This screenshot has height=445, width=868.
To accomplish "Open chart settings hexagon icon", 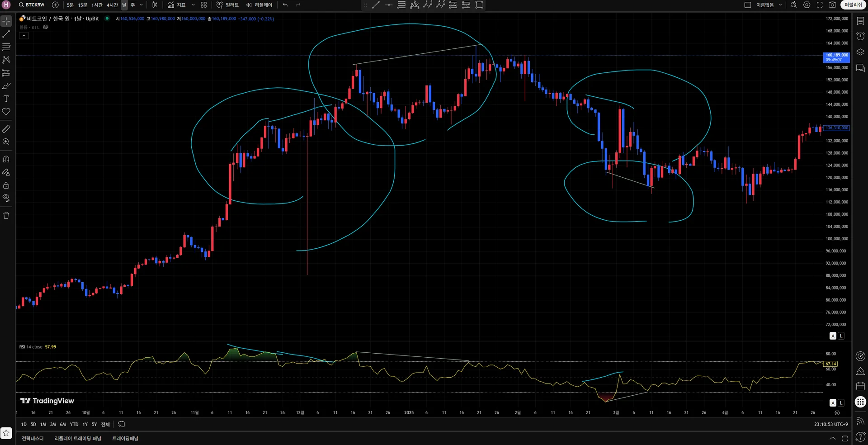I will tap(807, 5).
